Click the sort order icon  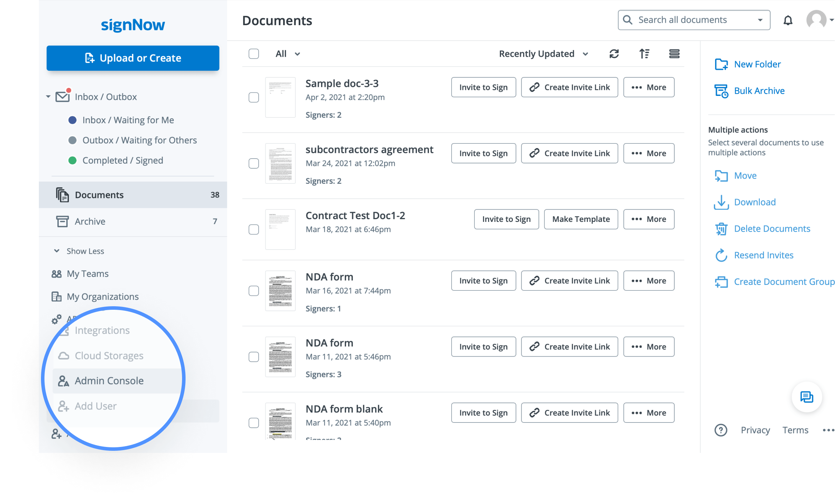644,54
